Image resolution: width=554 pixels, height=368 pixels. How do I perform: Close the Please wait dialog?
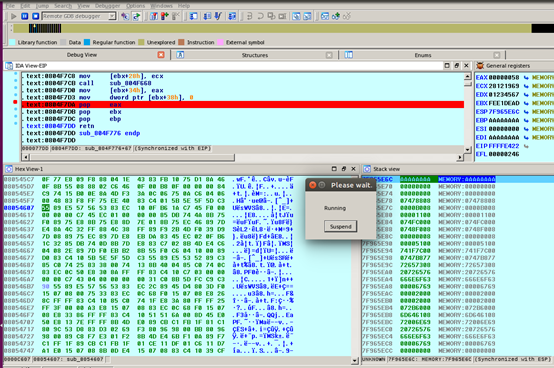312,185
